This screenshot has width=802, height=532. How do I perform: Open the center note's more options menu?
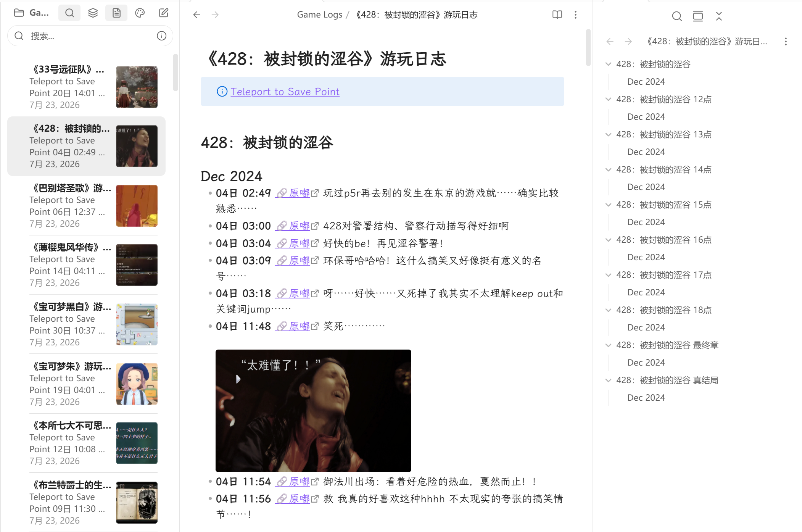tap(576, 15)
